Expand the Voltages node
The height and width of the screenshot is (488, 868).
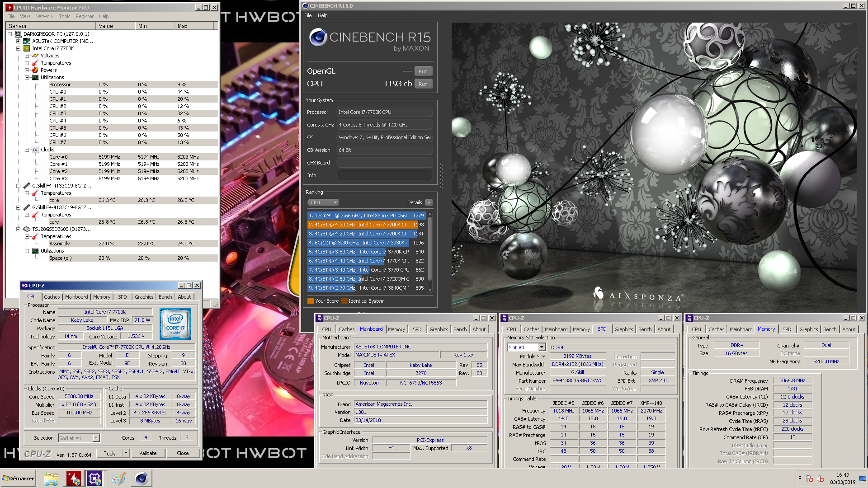27,56
